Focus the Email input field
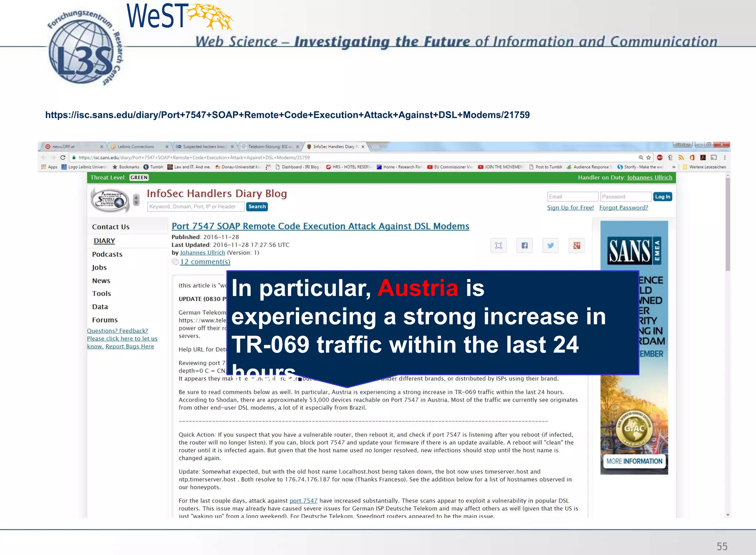This screenshot has height=555, width=756. pyautogui.click(x=572, y=197)
